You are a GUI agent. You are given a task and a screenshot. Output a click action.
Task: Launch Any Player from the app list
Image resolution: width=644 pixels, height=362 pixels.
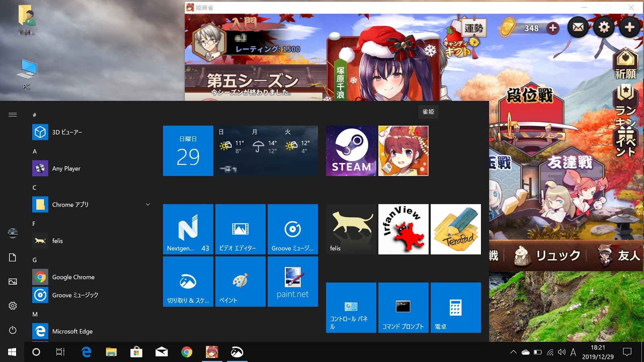tap(93, 168)
